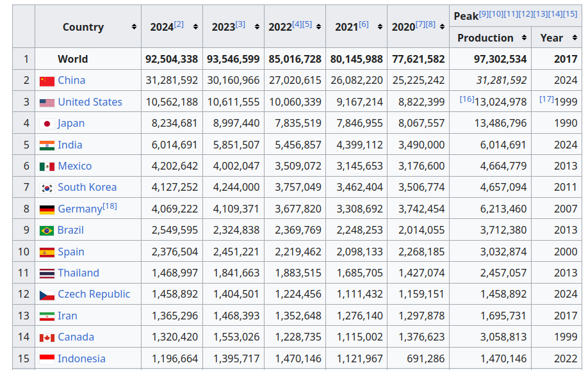Open the South Korea link
The image size is (588, 370).
(87, 187)
